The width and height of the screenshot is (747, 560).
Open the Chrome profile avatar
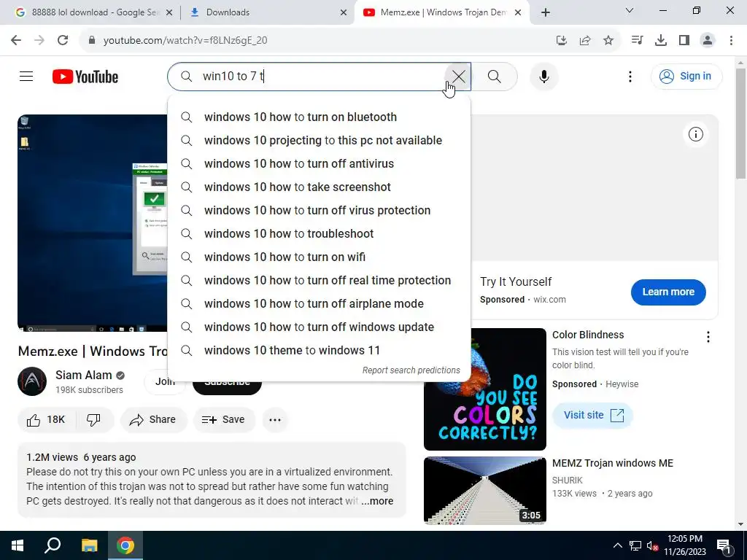click(x=708, y=40)
